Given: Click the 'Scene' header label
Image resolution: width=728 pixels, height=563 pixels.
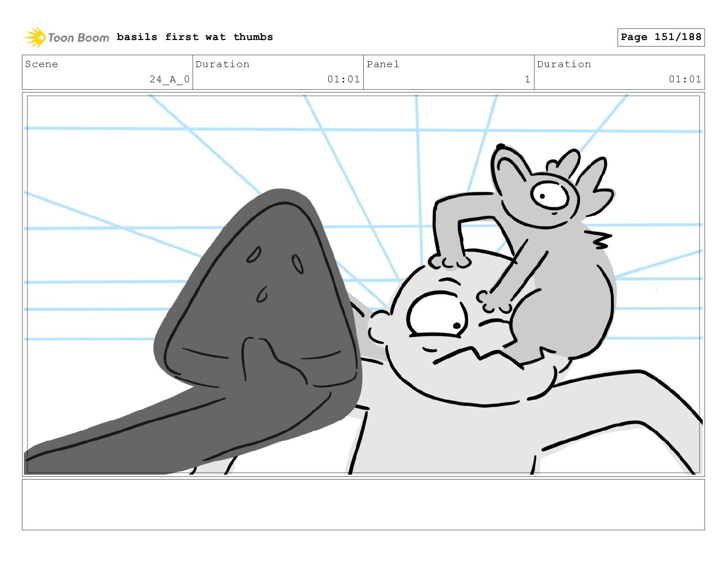Looking at the screenshot, I should point(41,64).
